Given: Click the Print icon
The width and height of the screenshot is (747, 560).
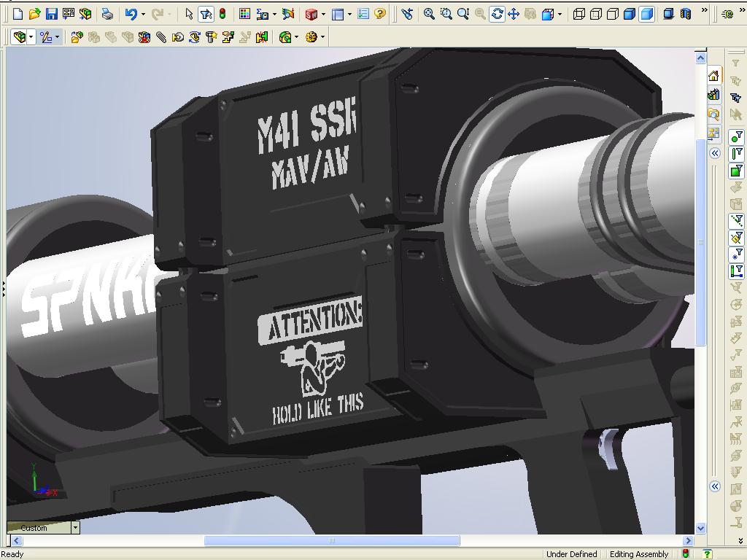Looking at the screenshot, I should pyautogui.click(x=107, y=14).
